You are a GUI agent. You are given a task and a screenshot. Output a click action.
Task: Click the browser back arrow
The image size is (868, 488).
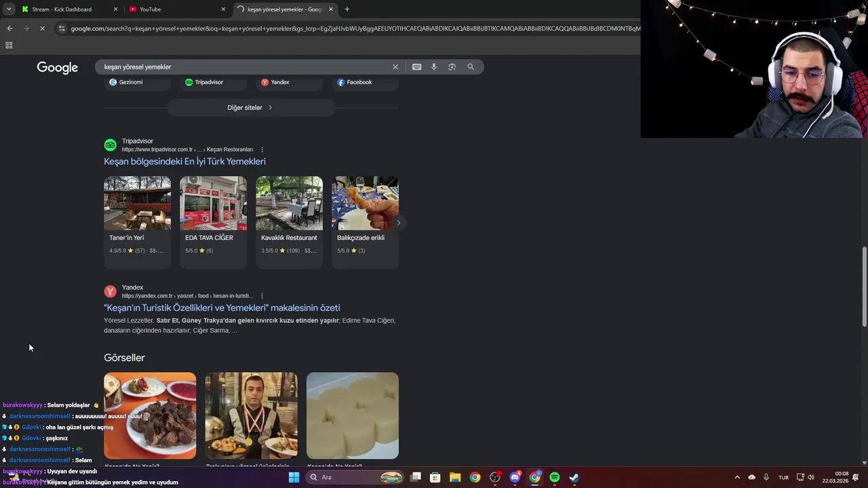click(9, 28)
